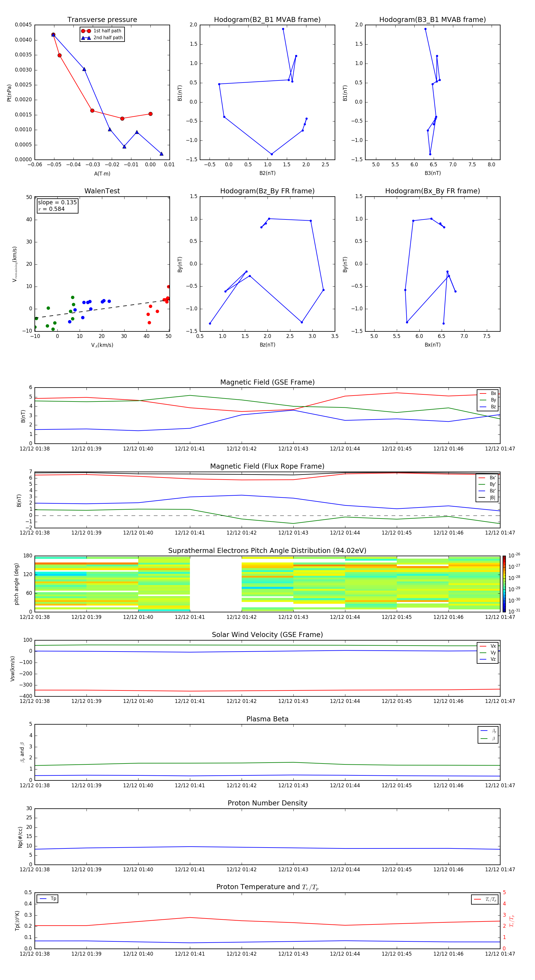Click the '10^-31' colorbar label
The height and width of the screenshot is (980, 535).
click(514, 611)
